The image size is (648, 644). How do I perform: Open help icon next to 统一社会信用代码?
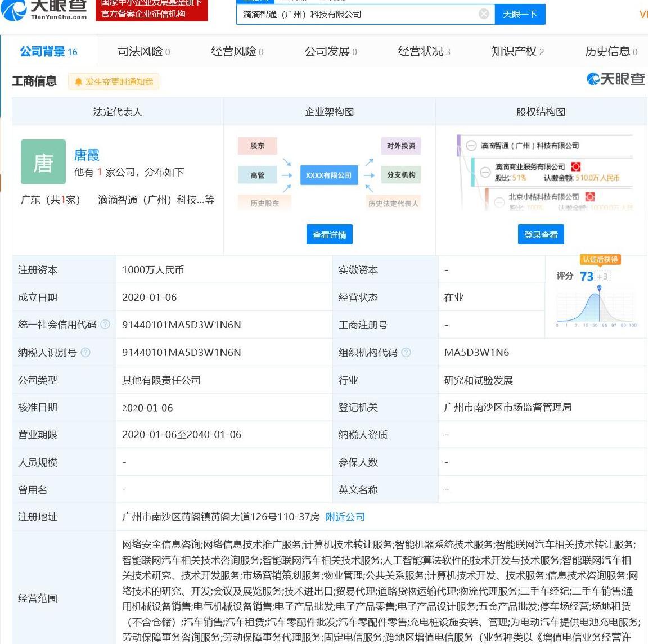tap(105, 325)
